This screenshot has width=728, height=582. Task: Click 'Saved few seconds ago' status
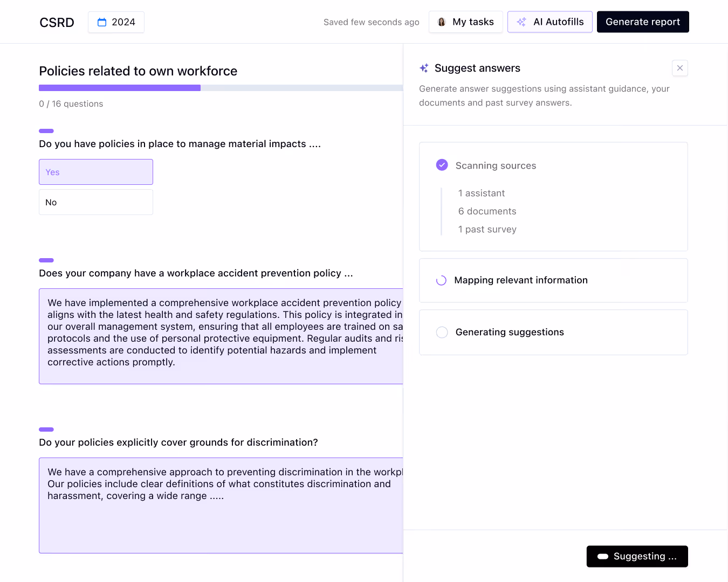pyautogui.click(x=372, y=22)
